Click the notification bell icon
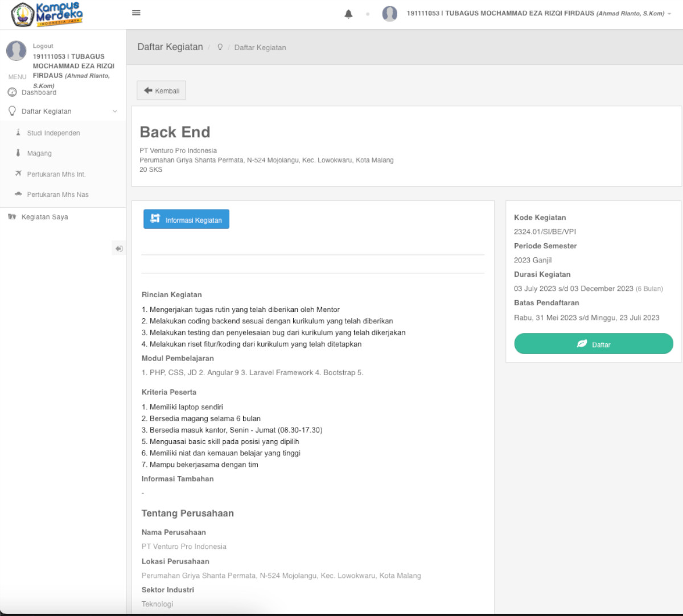The width and height of the screenshot is (683, 616). [348, 14]
